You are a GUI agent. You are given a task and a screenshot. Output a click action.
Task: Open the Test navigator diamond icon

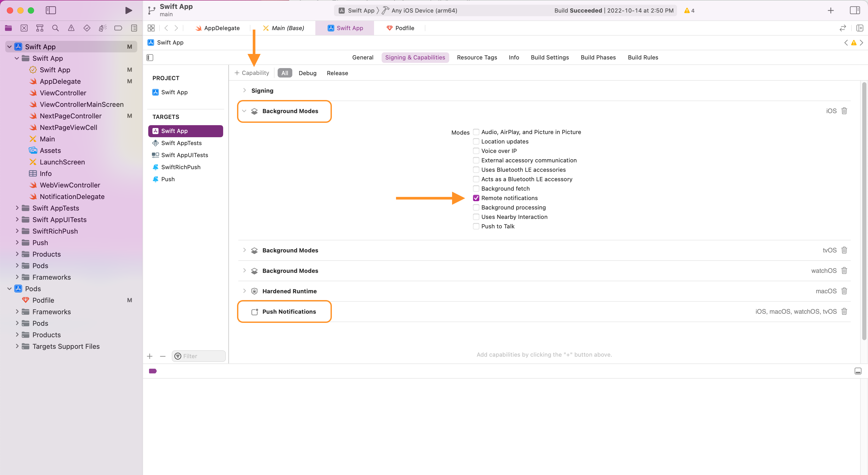87,28
